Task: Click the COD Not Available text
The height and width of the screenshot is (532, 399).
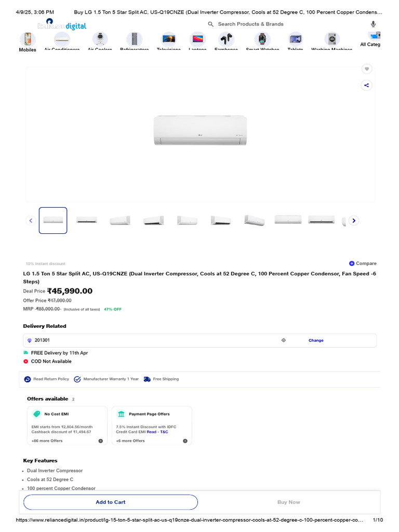Action: (x=51, y=362)
